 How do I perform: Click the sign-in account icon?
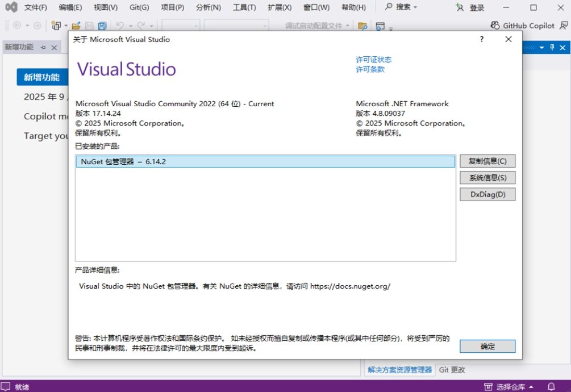coord(460,7)
